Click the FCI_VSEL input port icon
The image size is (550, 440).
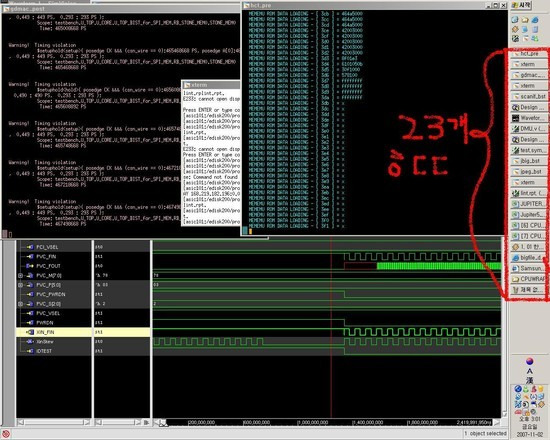pos(30,247)
